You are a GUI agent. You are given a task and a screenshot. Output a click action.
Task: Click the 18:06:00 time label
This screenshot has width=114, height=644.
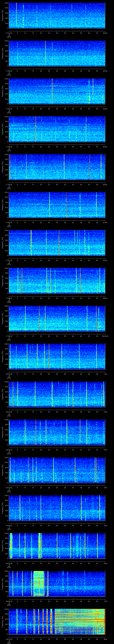click(x=9, y=601)
